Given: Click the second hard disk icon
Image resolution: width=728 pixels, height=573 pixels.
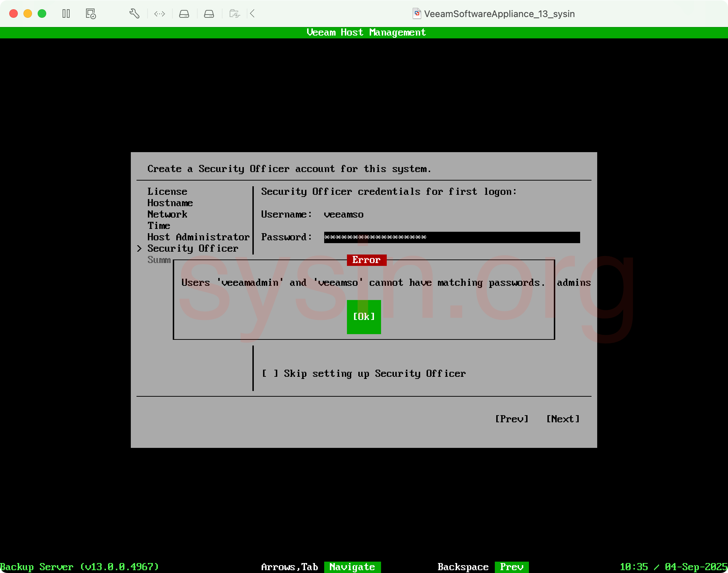Looking at the screenshot, I should (x=209, y=14).
